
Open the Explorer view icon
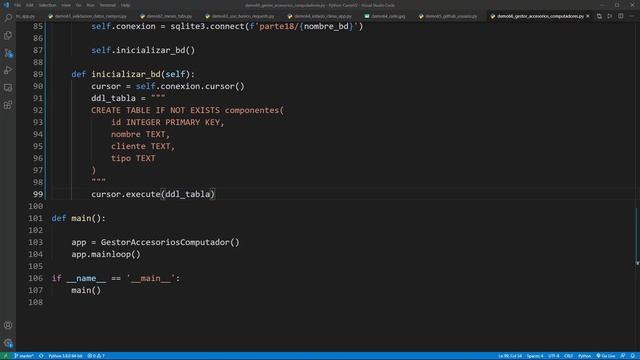pos(8,36)
